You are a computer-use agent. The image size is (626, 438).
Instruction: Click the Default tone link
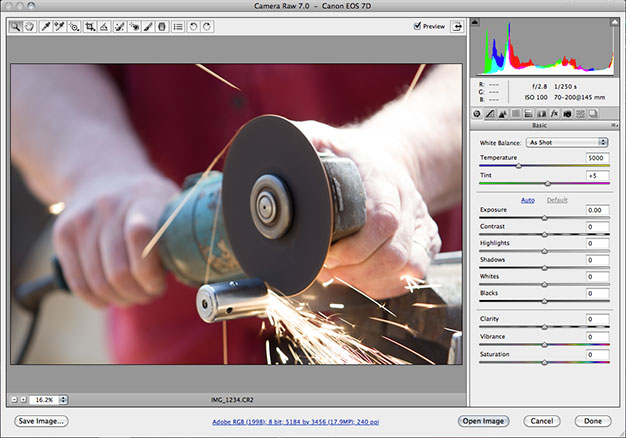(x=557, y=200)
